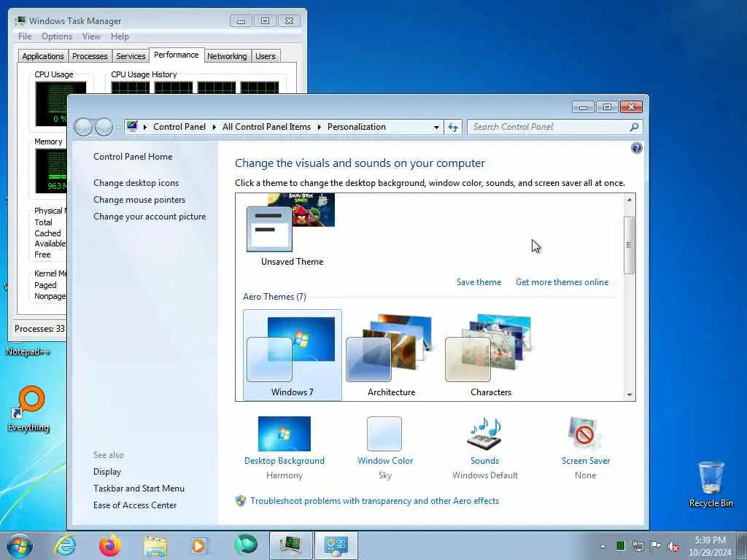The height and width of the screenshot is (560, 747).
Task: Launch Internet Explorer from taskbar
Action: 65,545
